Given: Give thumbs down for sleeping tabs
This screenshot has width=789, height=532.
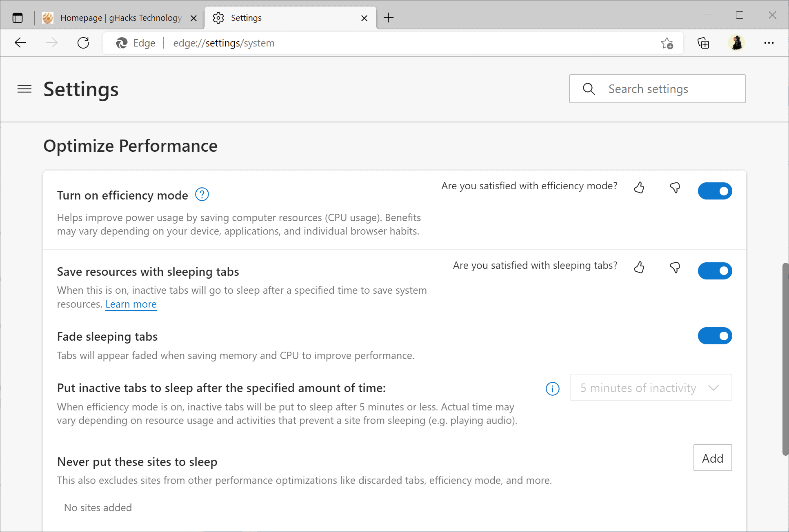Looking at the screenshot, I should pyautogui.click(x=675, y=268).
